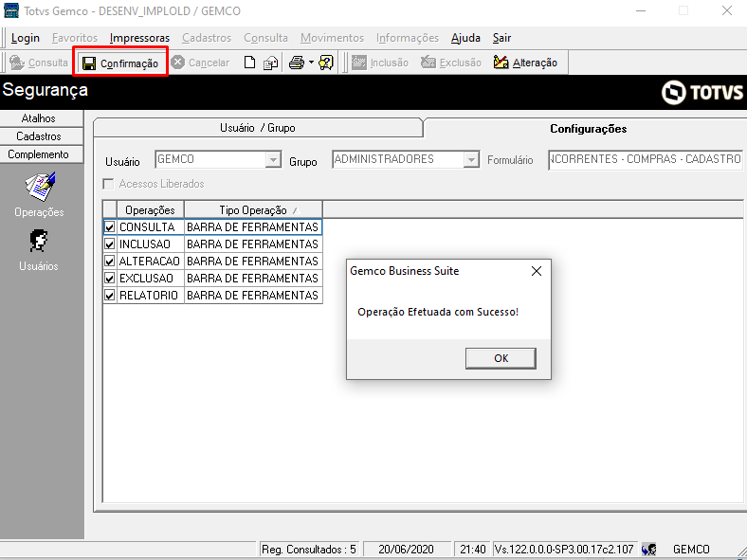This screenshot has width=747, height=560.
Task: Close the Gemco Business Suite dialog
Action: click(x=537, y=271)
